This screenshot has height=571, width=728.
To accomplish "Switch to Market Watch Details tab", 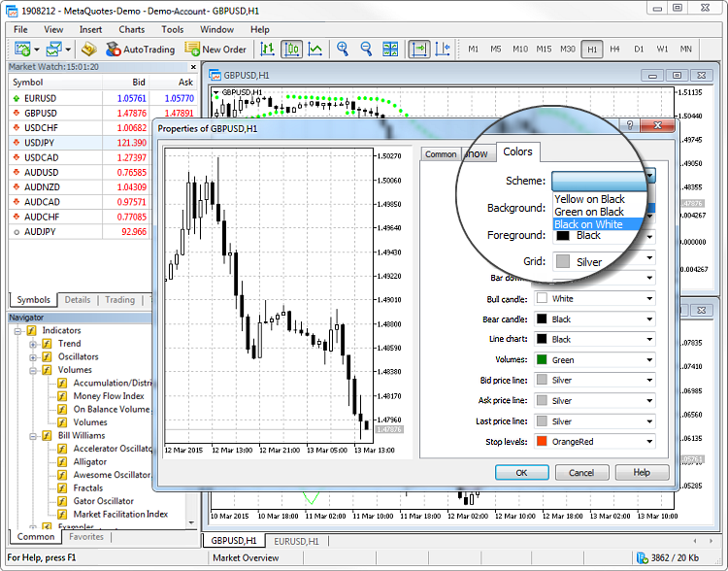I will pos(78,300).
